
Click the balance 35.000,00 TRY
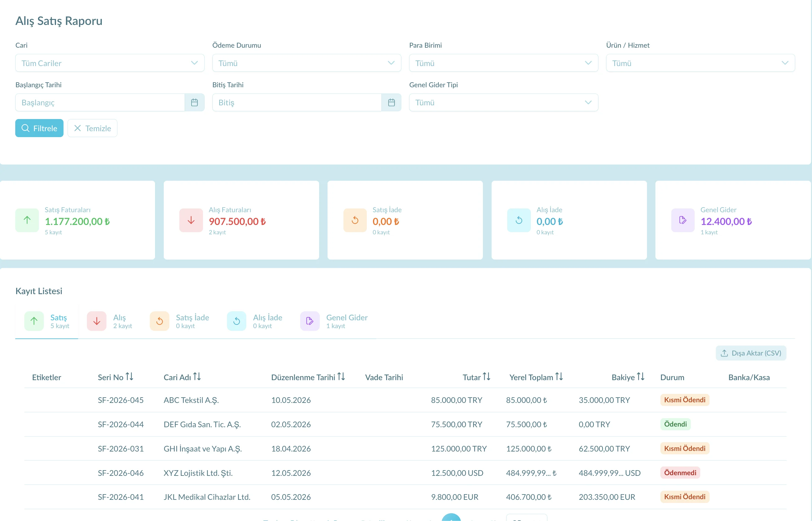point(604,400)
